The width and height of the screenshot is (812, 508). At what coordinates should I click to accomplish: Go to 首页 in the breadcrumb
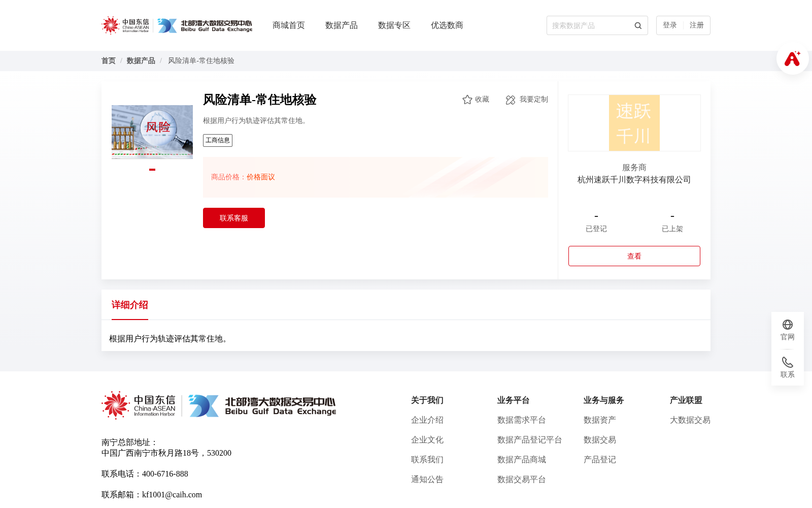click(109, 61)
